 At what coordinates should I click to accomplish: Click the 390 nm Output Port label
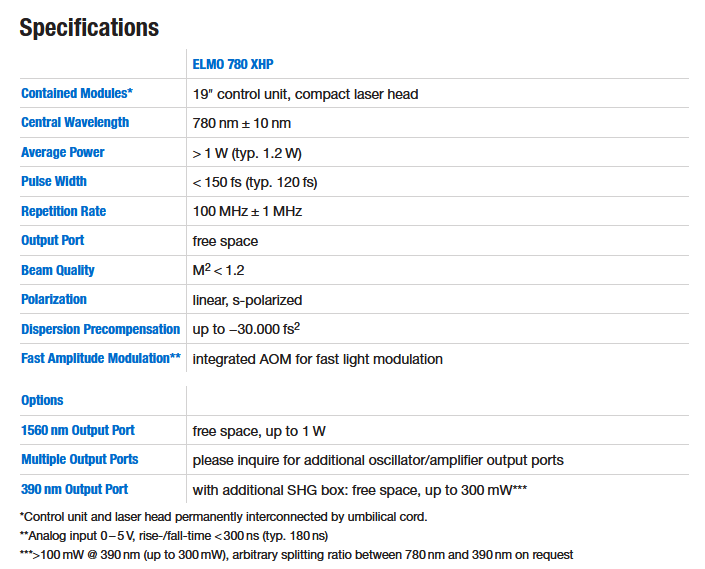pos(75,489)
